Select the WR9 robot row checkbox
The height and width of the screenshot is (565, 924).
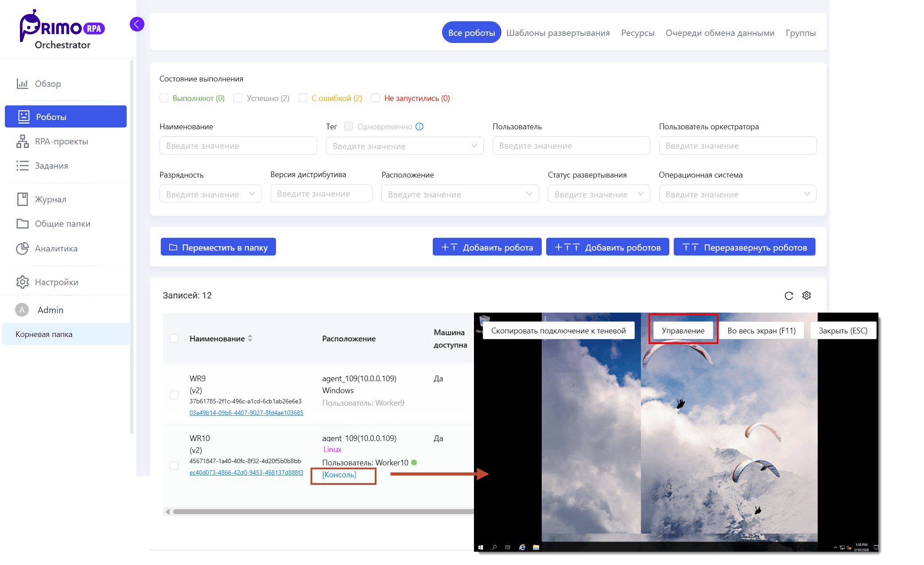coord(174,395)
